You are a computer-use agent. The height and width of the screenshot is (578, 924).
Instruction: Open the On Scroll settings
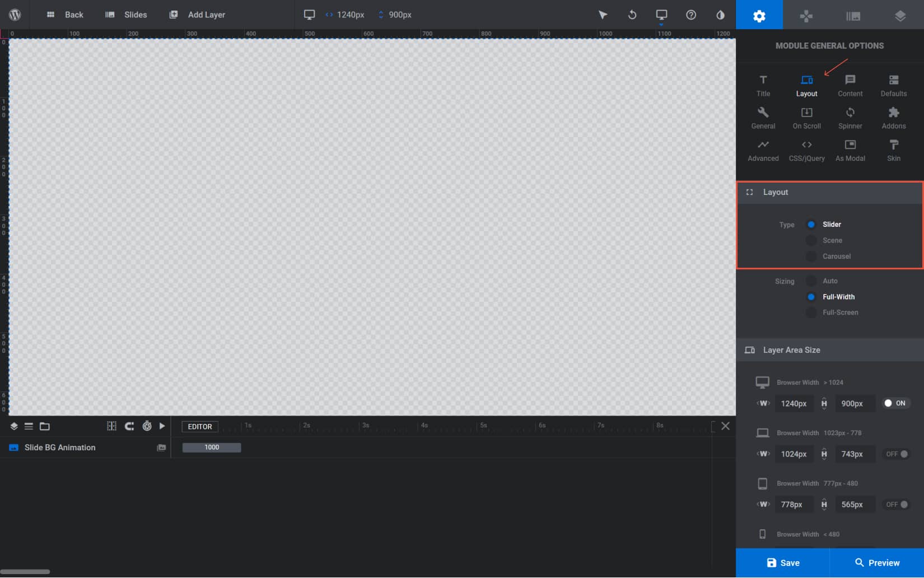coord(806,118)
